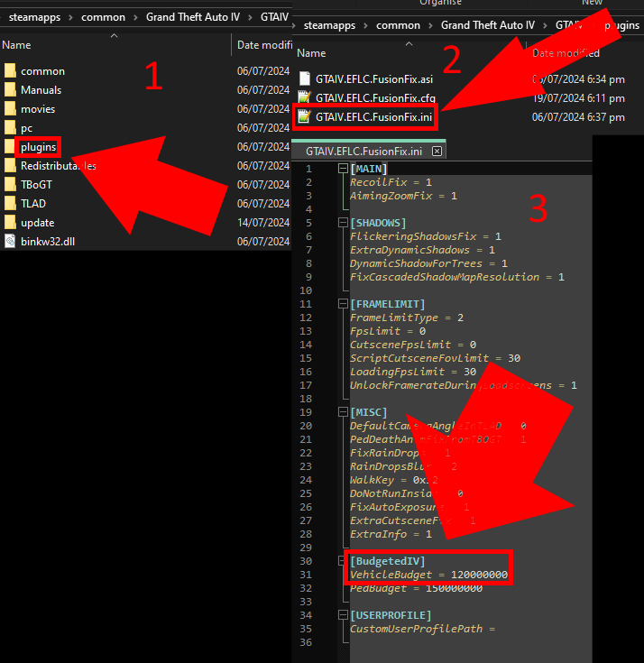The height and width of the screenshot is (663, 644).
Task: Select the binkw32.dll file icon
Action: click(10, 242)
